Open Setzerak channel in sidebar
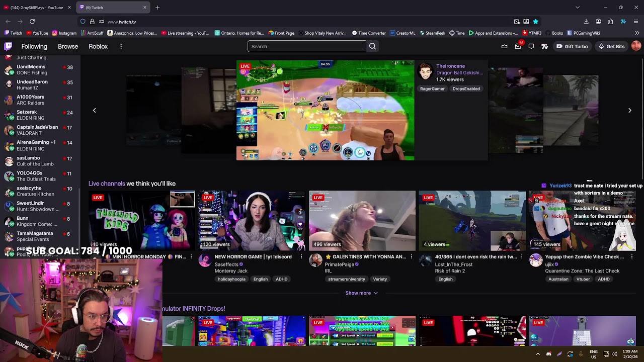Viewport: 644px width, 362px height. (x=40, y=115)
